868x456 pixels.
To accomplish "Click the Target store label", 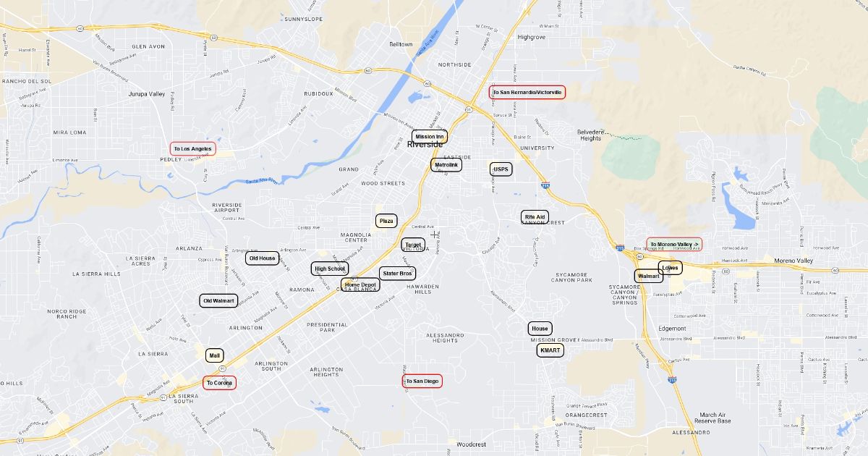I will (413, 245).
